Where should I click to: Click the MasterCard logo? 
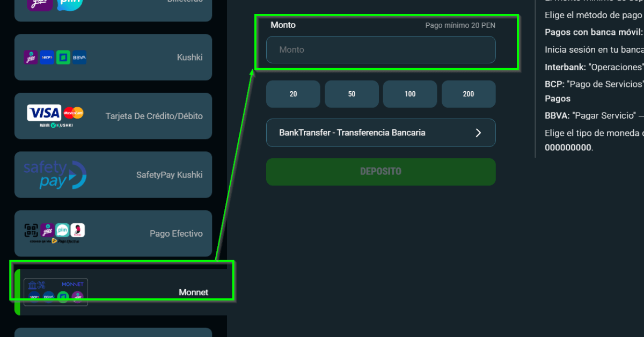(73, 113)
